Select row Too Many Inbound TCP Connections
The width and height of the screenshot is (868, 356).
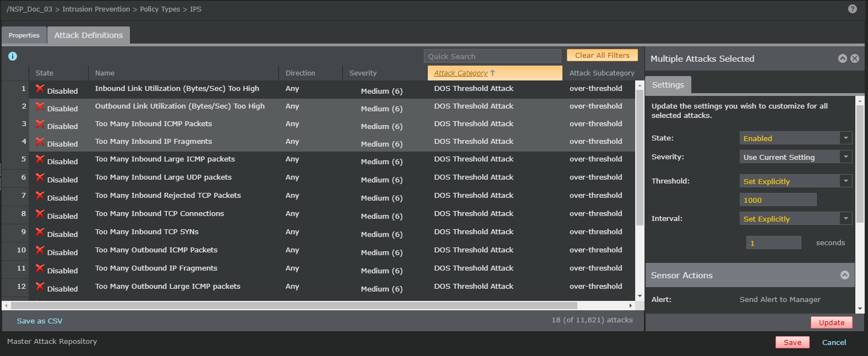[x=318, y=214]
